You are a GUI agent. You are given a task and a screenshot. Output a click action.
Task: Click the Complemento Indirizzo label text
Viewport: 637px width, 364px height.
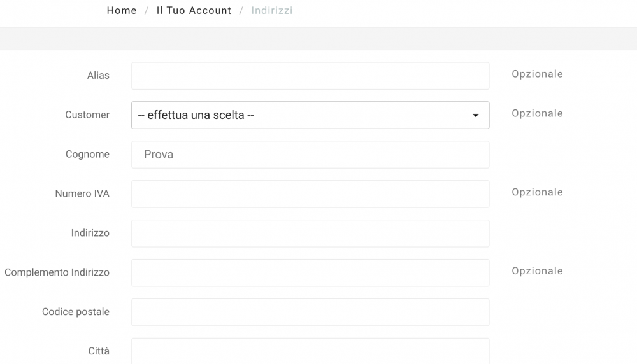[57, 273]
